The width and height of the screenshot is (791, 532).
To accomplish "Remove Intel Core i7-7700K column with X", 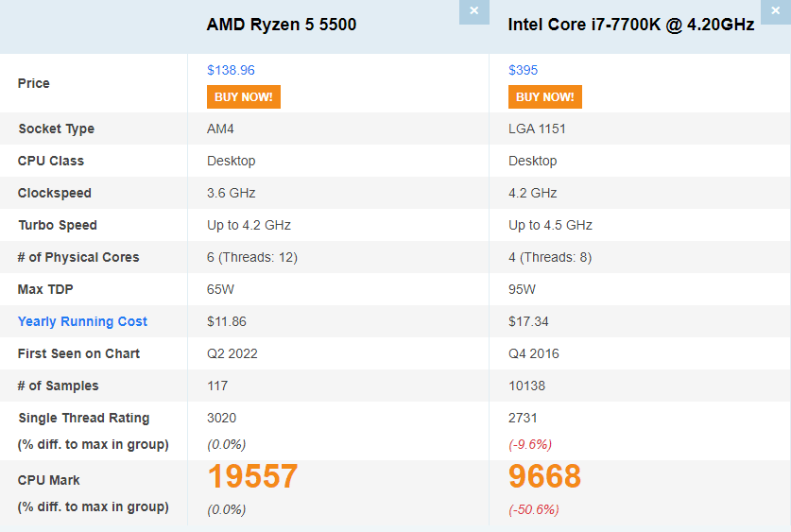I will pyautogui.click(x=775, y=11).
